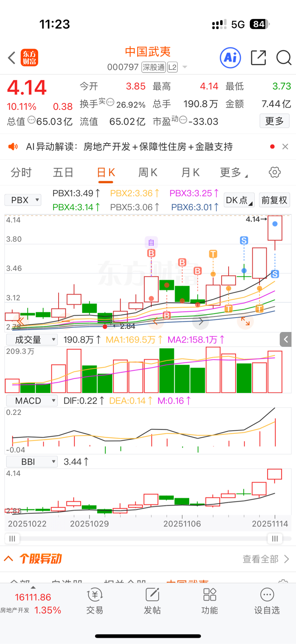Grab the left range slider handle
Viewport: 296px width, 644px height.
pyautogui.click(x=12, y=538)
